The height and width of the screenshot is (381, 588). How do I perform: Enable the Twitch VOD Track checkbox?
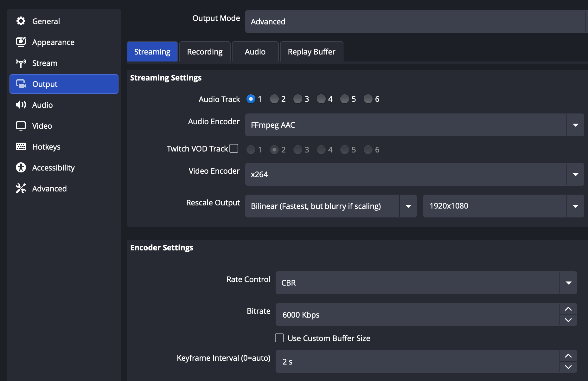[234, 148]
